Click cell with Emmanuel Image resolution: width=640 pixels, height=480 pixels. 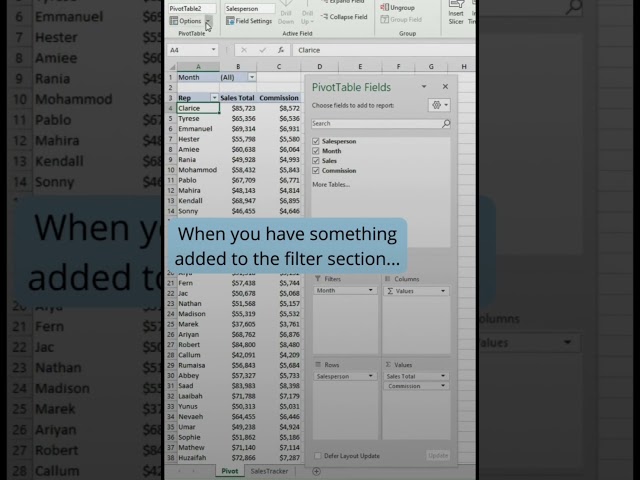[198, 129]
